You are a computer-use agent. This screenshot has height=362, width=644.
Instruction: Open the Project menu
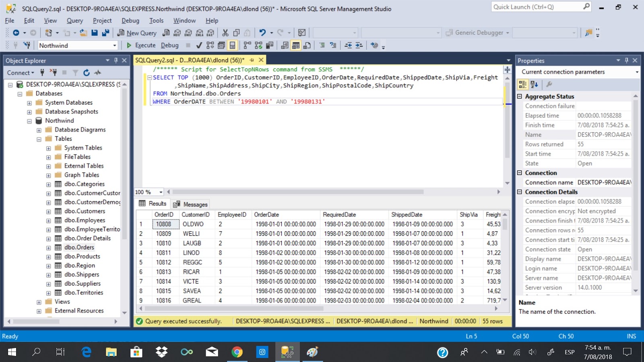pos(102,21)
